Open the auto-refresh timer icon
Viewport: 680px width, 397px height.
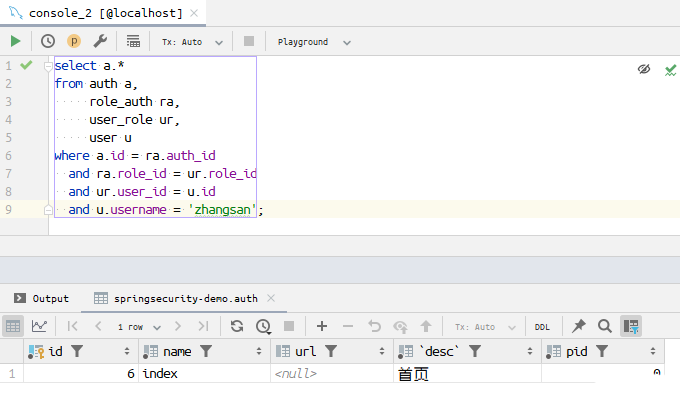(x=263, y=326)
